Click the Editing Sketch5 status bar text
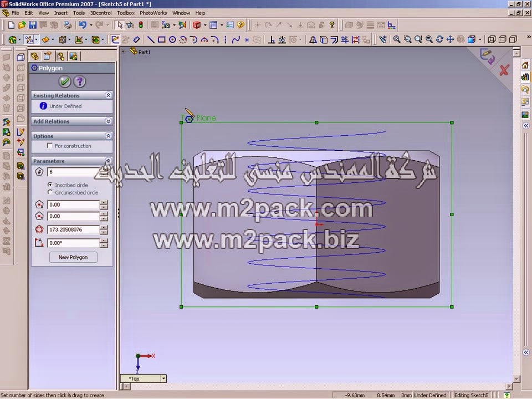The image size is (532, 399). [472, 395]
